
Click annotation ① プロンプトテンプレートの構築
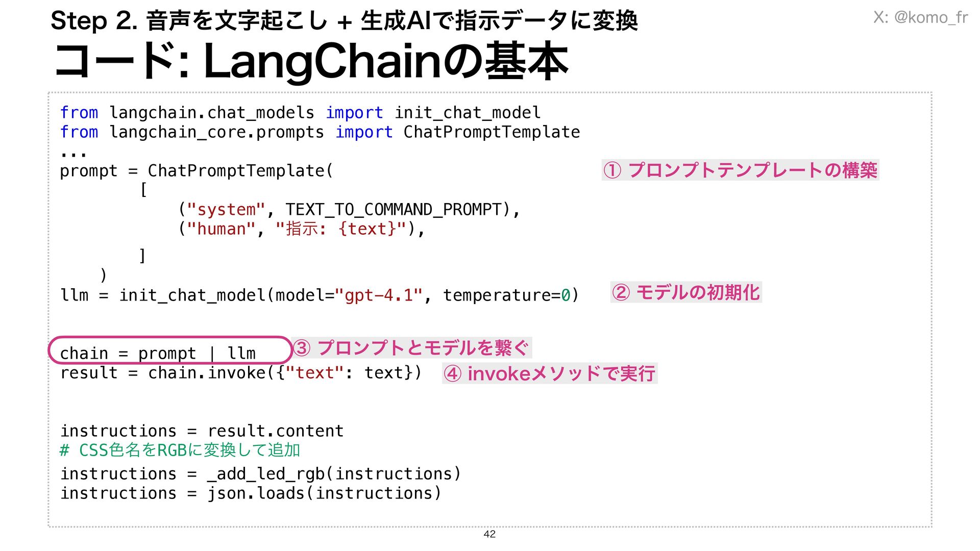click(740, 170)
